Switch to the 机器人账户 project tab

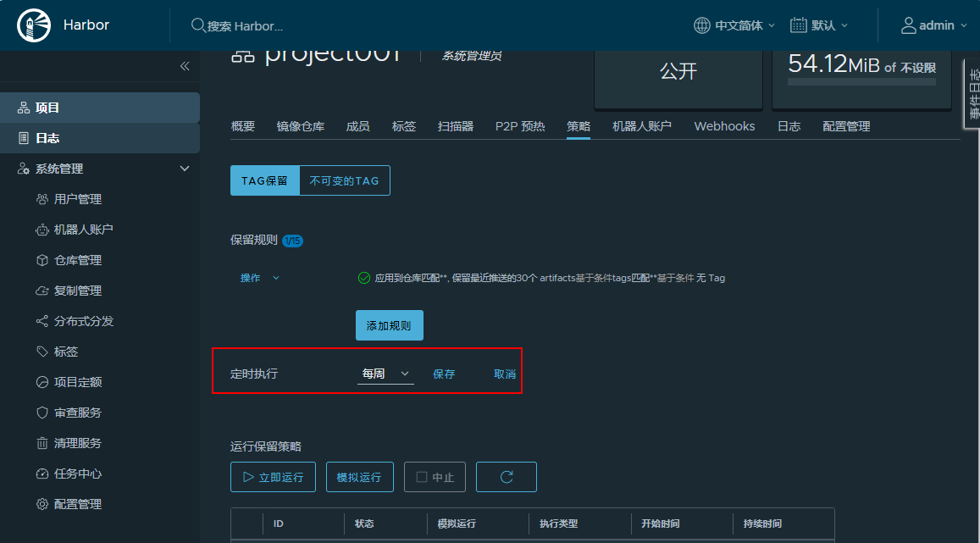[x=642, y=126]
